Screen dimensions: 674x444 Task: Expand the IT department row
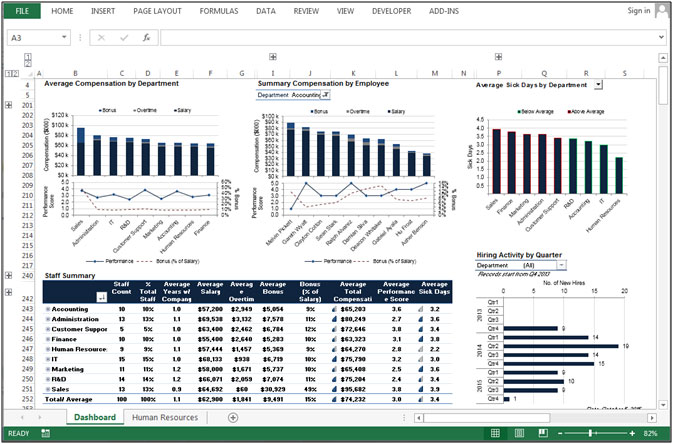point(48,359)
